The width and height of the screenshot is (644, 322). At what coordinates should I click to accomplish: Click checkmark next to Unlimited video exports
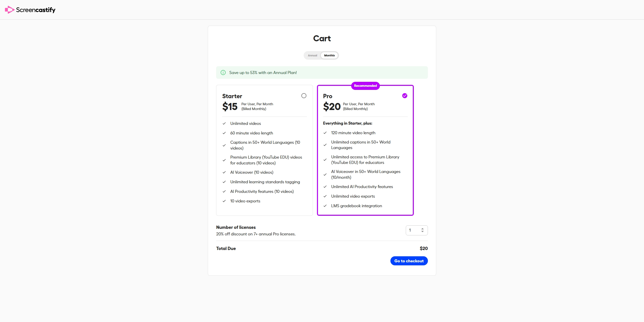pyautogui.click(x=325, y=196)
